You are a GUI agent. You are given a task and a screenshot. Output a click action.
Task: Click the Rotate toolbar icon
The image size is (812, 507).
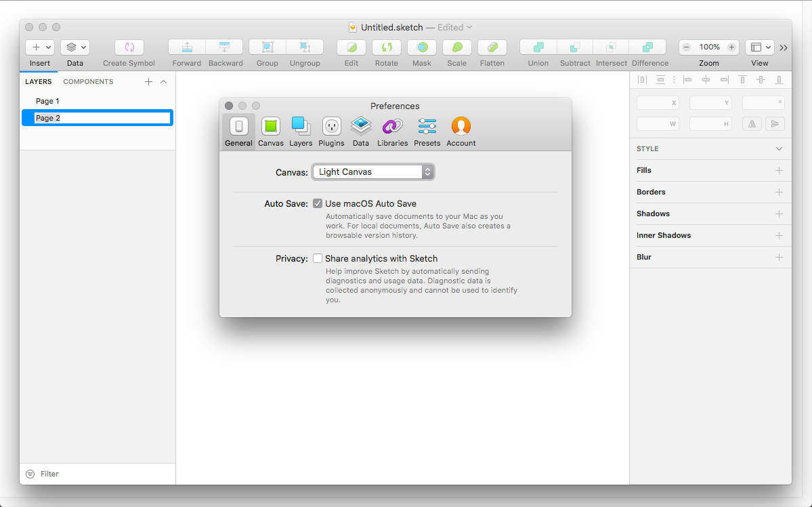point(387,47)
